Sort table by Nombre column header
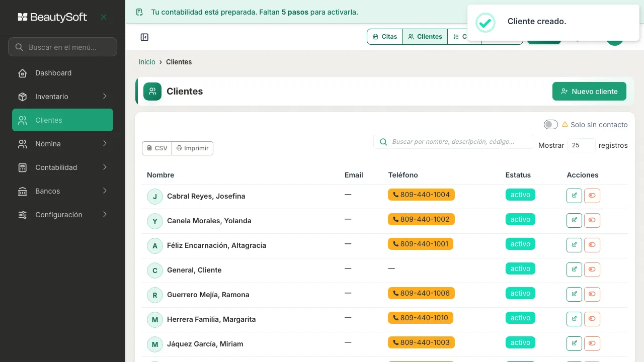This screenshot has width=644, height=362. tap(160, 175)
